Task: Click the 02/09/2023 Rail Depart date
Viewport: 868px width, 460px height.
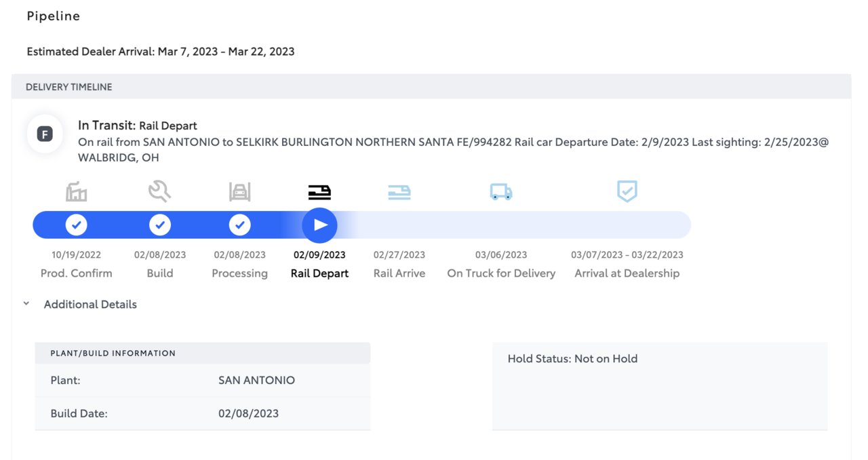Action: click(x=319, y=255)
